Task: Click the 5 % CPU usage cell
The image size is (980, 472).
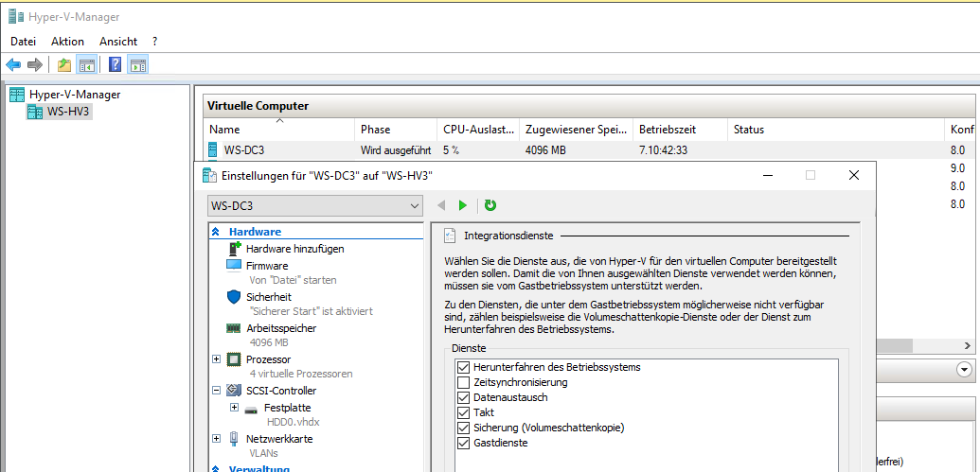Action: click(452, 149)
